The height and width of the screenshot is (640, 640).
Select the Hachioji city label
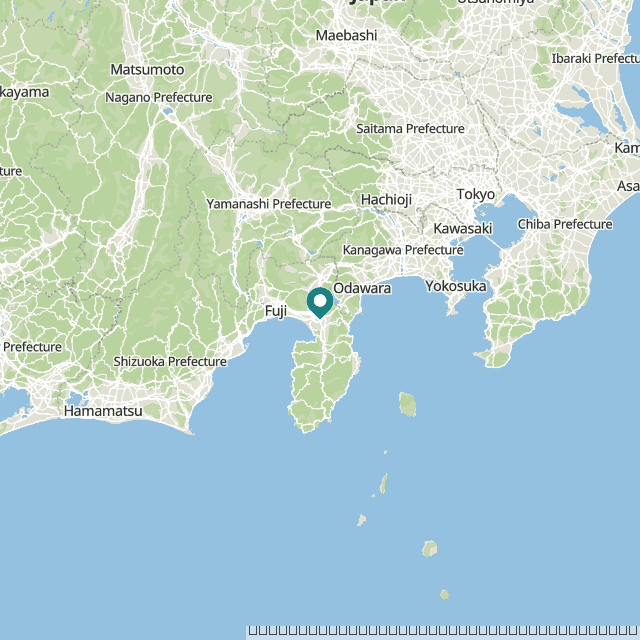[x=386, y=200]
